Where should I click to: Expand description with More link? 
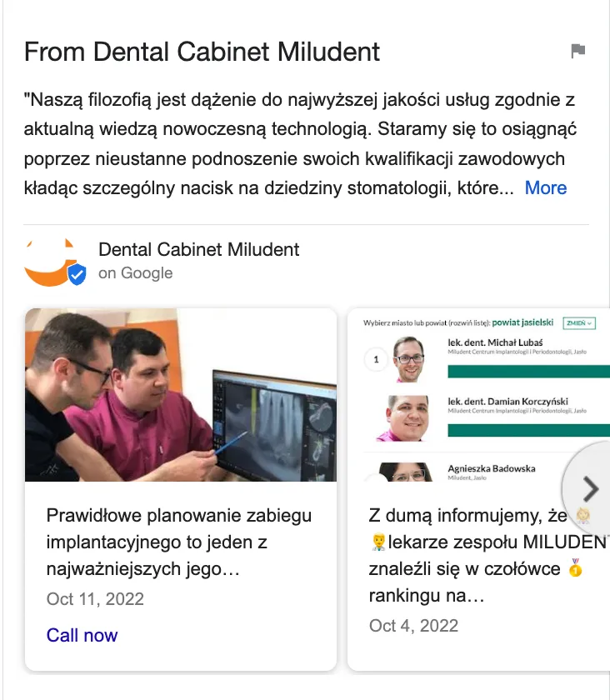(546, 188)
